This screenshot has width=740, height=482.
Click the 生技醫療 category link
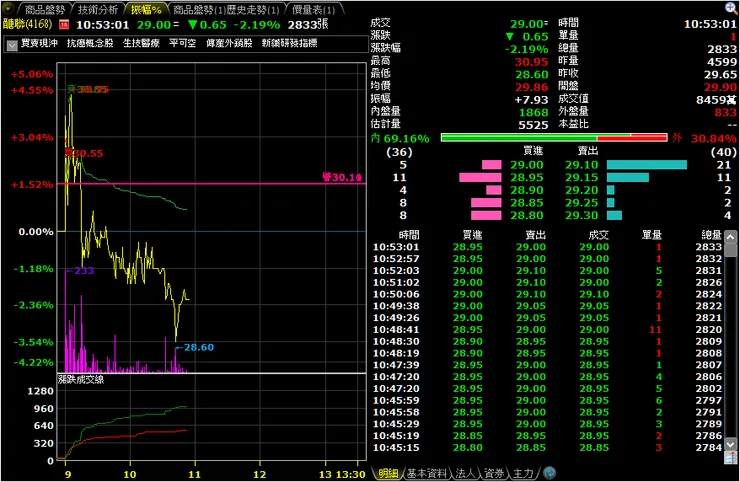141,43
